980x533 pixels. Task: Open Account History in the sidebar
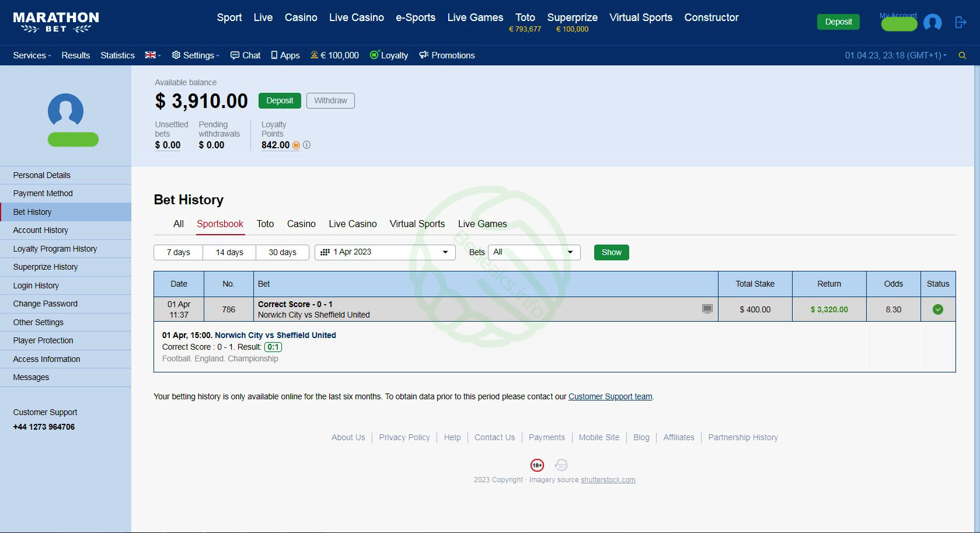[x=65, y=230]
